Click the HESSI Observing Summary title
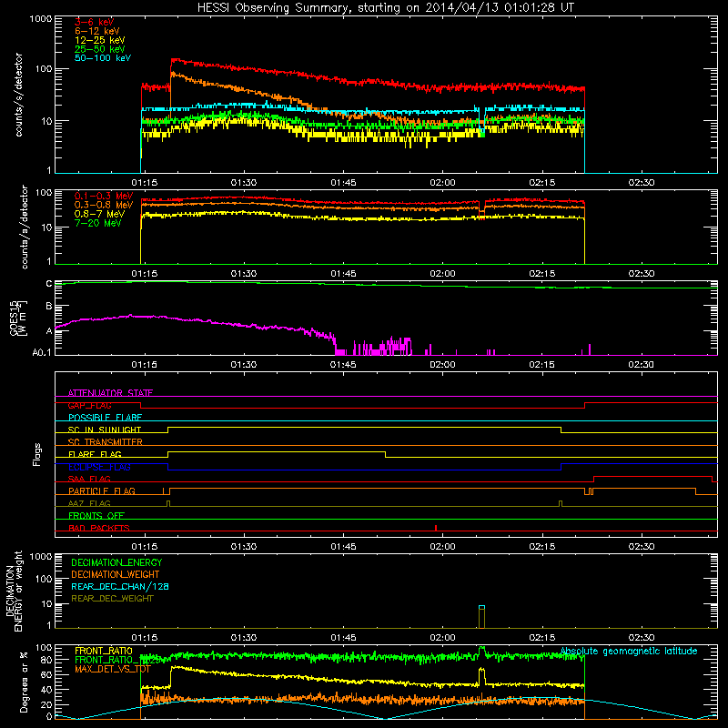Image resolution: width=728 pixels, height=728 pixels. coord(385,8)
